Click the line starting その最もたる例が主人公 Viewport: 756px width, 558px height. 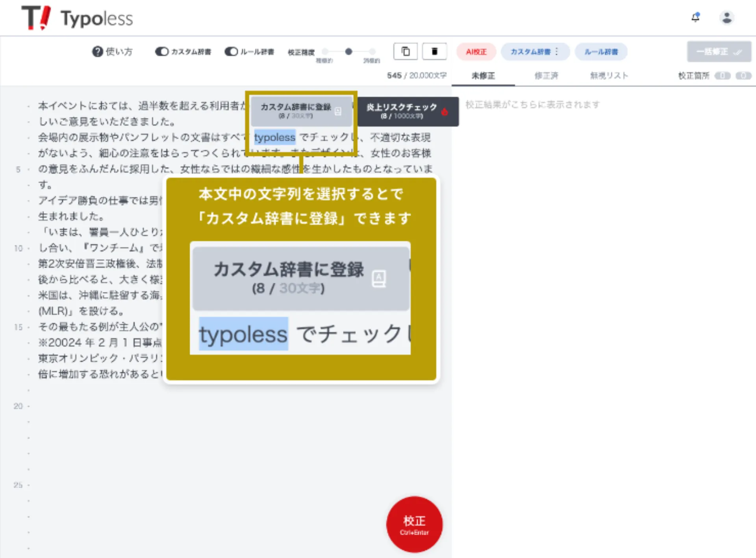tap(100, 326)
